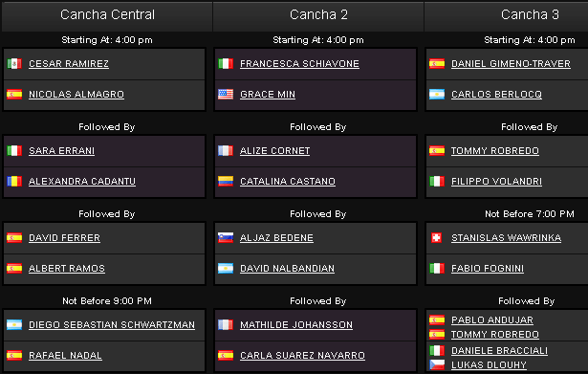The height and width of the screenshot is (374, 588).
Task: Click the Czech flag beside Lukas Dlouhy
Action: (437, 364)
